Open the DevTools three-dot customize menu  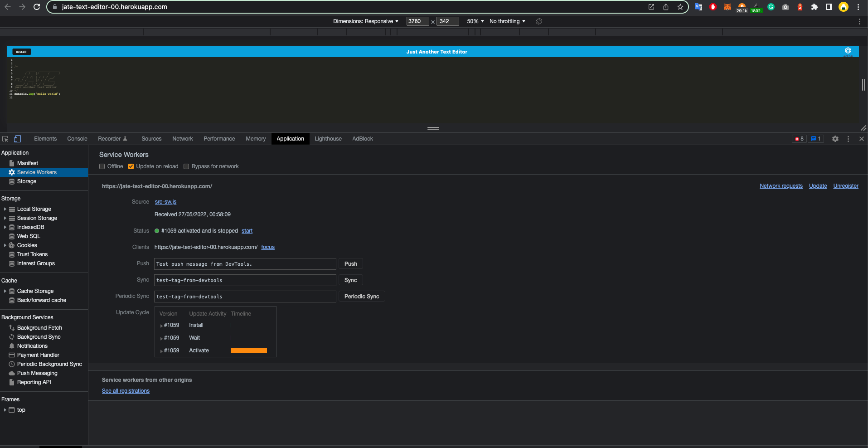[848, 139]
